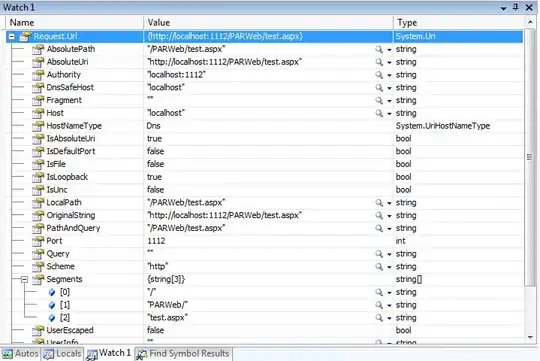Click the Port value 1112
540x361 pixels.
pyautogui.click(x=156, y=241)
